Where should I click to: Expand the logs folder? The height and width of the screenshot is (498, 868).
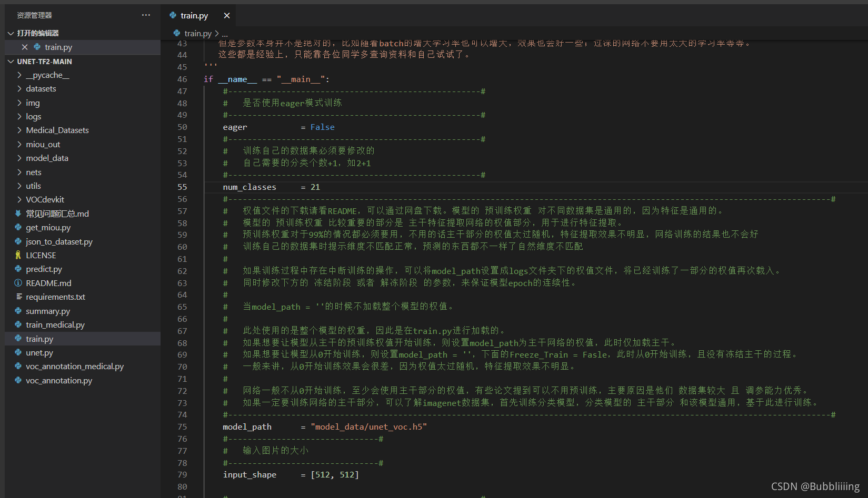[x=19, y=116]
